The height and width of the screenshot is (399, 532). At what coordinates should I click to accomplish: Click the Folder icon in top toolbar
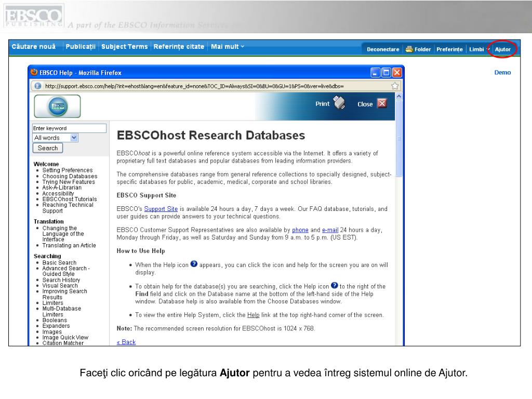coord(409,49)
